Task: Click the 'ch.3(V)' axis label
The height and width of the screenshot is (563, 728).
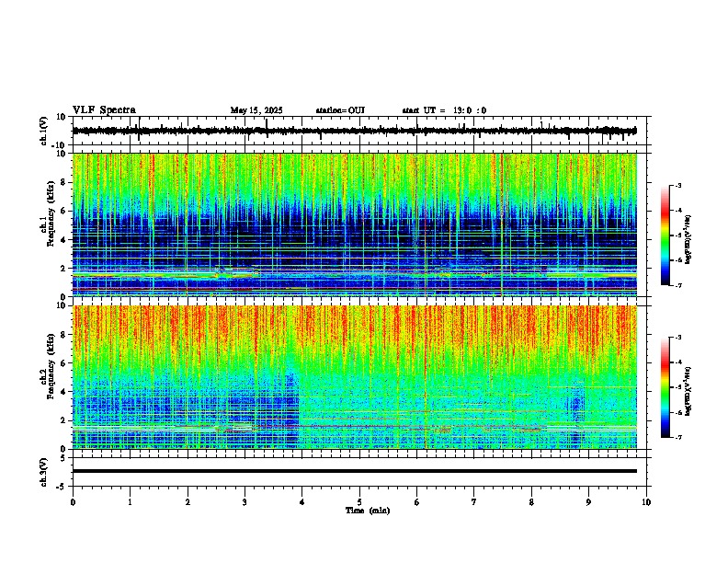Action: (x=44, y=473)
